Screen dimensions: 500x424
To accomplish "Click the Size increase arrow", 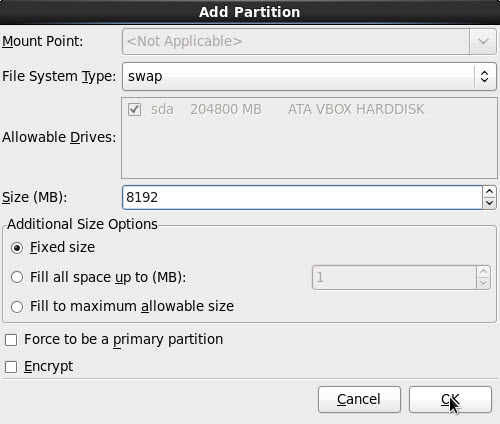I will [x=489, y=192].
